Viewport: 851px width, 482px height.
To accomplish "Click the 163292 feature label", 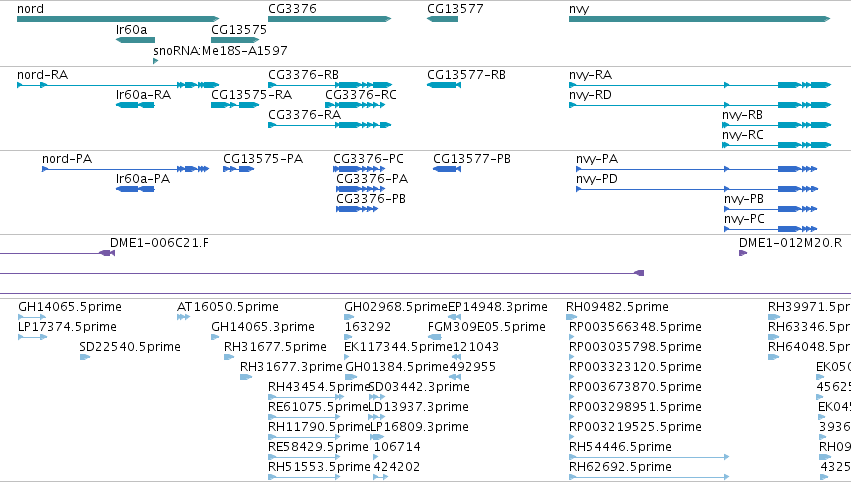I will coord(368,327).
